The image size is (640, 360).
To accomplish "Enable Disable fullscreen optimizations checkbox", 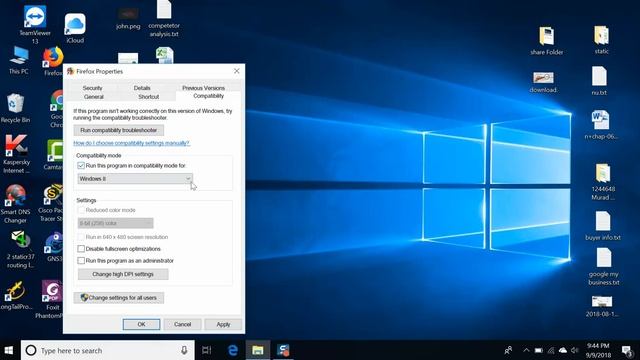I will coord(81,249).
